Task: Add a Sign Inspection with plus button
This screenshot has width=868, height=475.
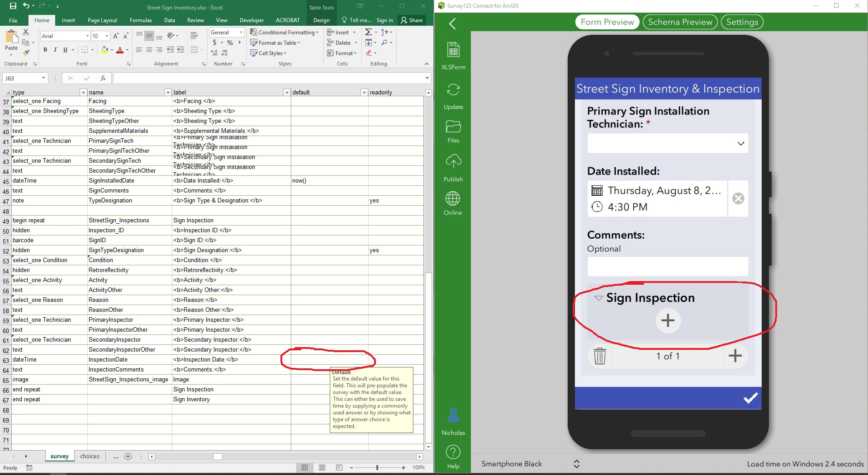Action: tap(668, 321)
